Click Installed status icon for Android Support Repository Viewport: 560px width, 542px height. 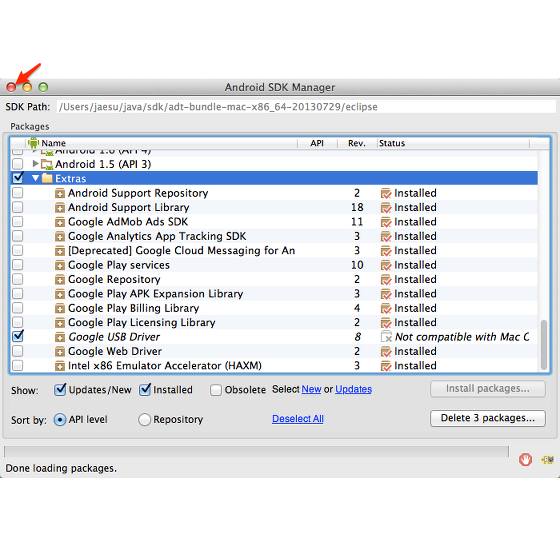386,193
